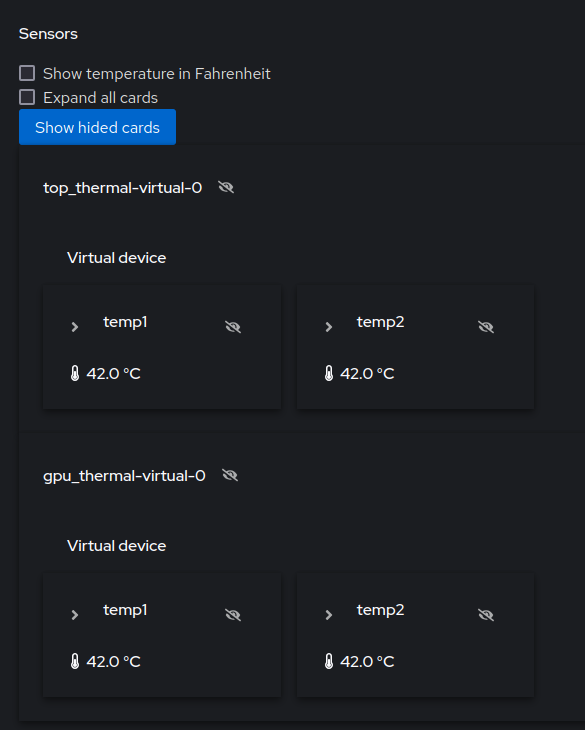585x730 pixels.
Task: Expand temp1 card in gpu_thermal-virtual-0
Action: pos(75,615)
